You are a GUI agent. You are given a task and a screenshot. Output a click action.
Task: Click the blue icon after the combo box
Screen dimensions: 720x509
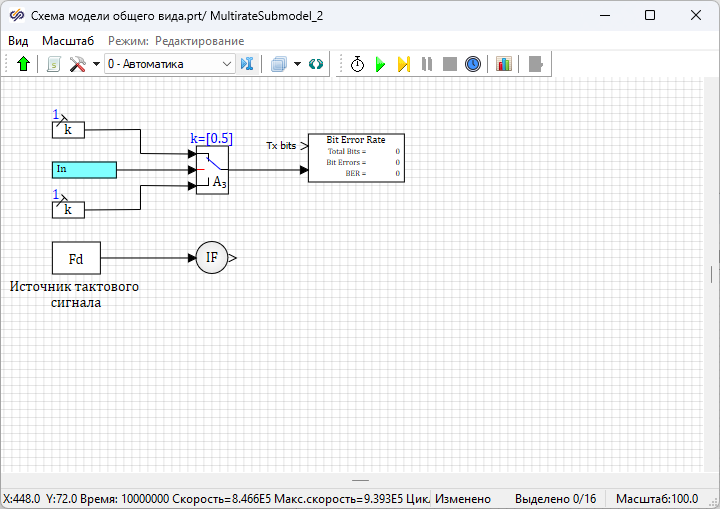[248, 64]
